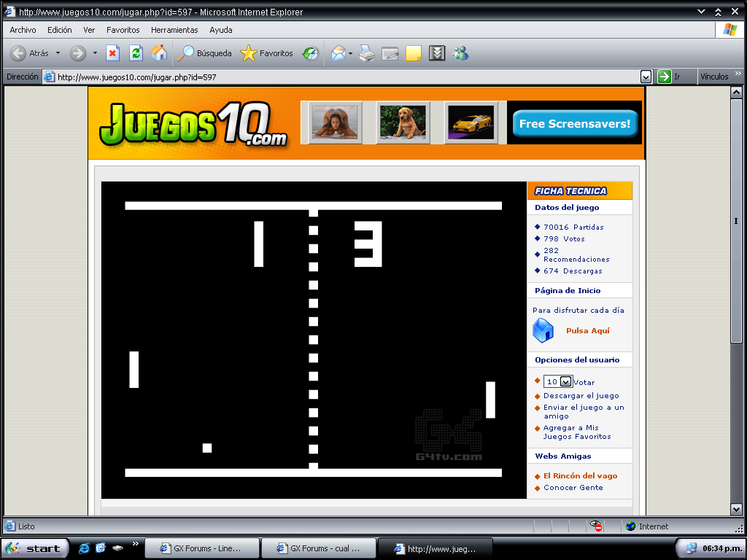The height and width of the screenshot is (560, 747).
Task: Expand the Vínculos links chevron
Action: tap(738, 74)
